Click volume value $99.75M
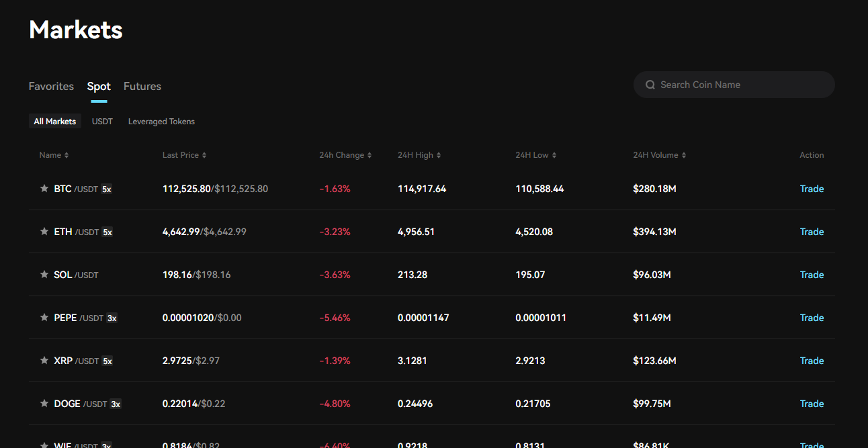This screenshot has width=868, height=448. 652,404
